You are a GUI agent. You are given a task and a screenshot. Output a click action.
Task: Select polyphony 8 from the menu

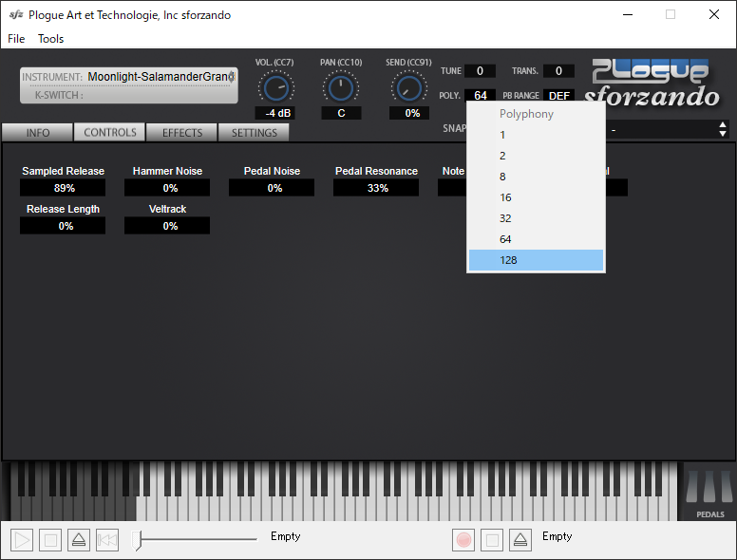536,177
